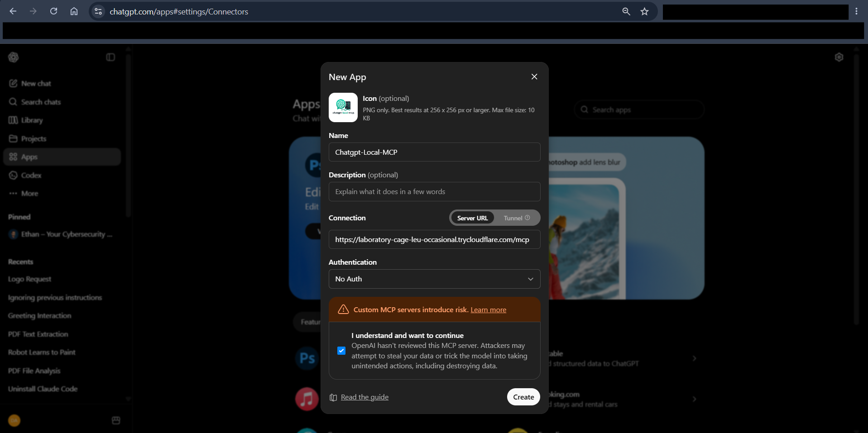Reload the page
The width and height of the screenshot is (868, 433).
pos(53,11)
